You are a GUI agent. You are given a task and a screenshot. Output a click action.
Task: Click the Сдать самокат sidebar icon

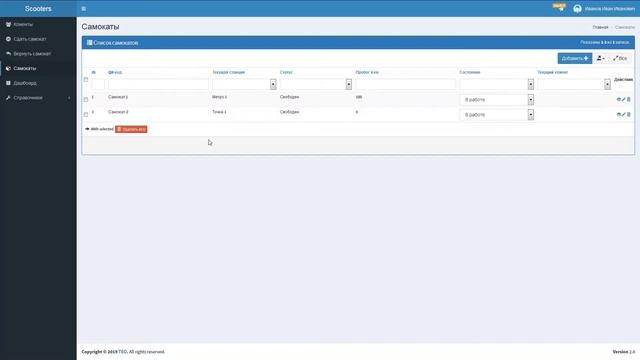point(8,39)
